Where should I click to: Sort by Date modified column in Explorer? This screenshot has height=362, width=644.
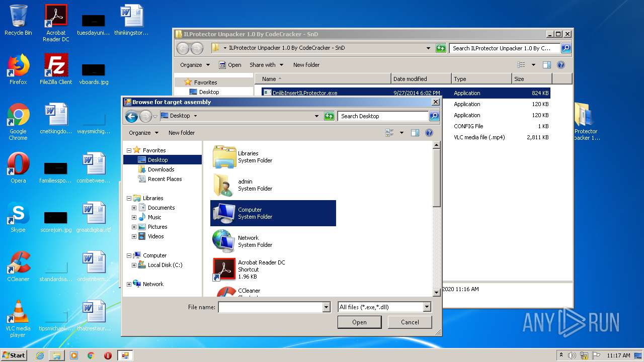point(421,79)
